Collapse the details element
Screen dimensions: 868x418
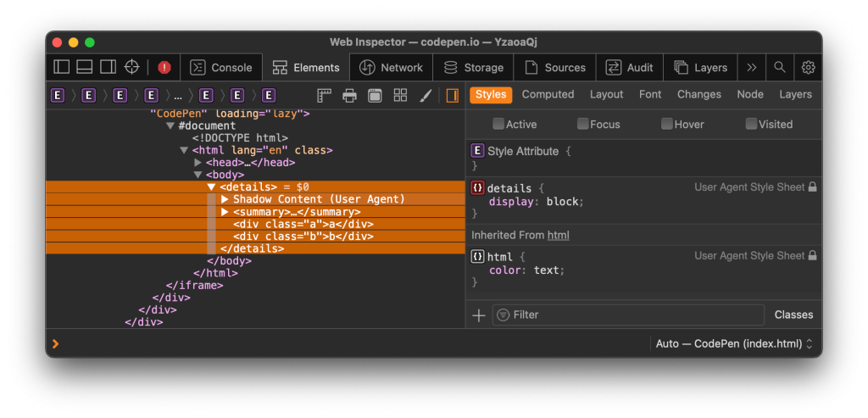pyautogui.click(x=211, y=187)
